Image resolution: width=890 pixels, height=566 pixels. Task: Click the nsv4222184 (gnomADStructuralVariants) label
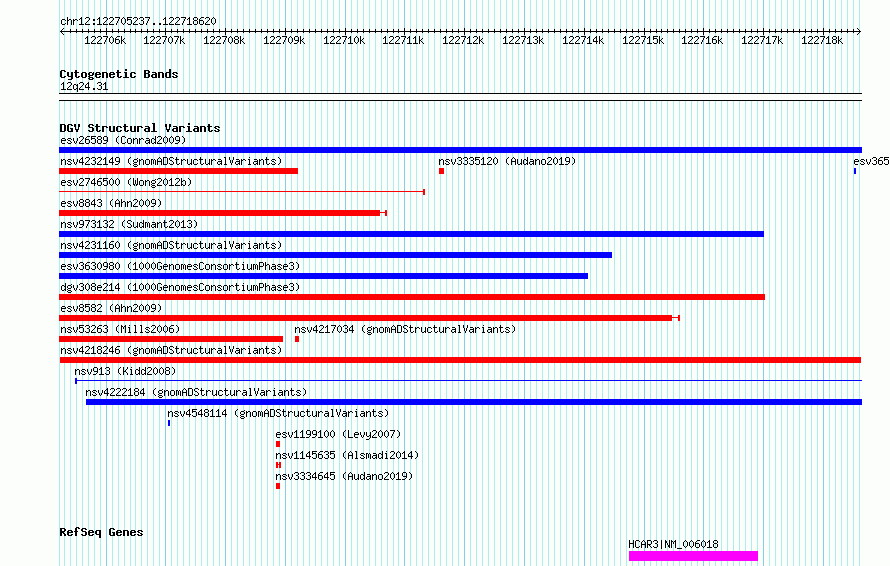coord(196,392)
